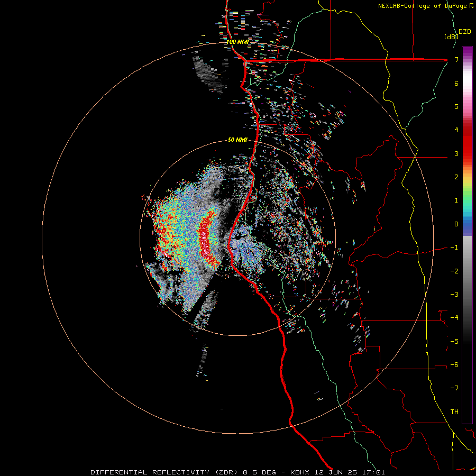Screen dimensions: 476x476
Task: Click the -7 dB scale label
Action: pos(454,388)
